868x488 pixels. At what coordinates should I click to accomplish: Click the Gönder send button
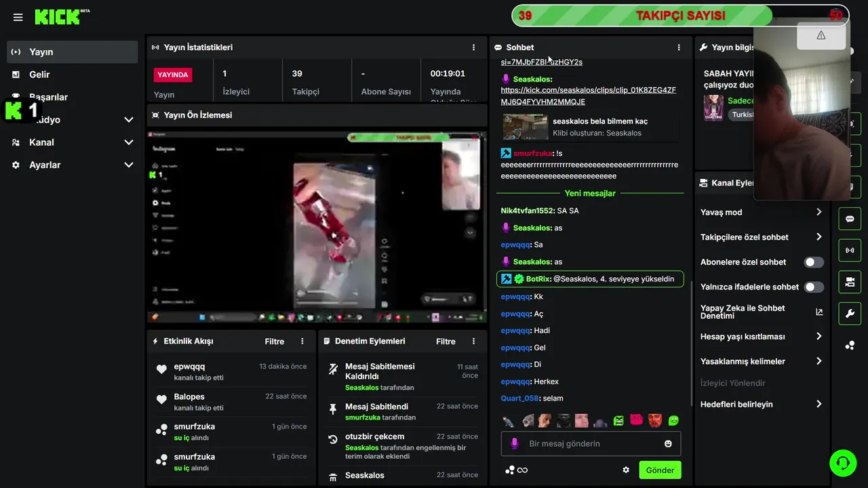[x=660, y=470]
